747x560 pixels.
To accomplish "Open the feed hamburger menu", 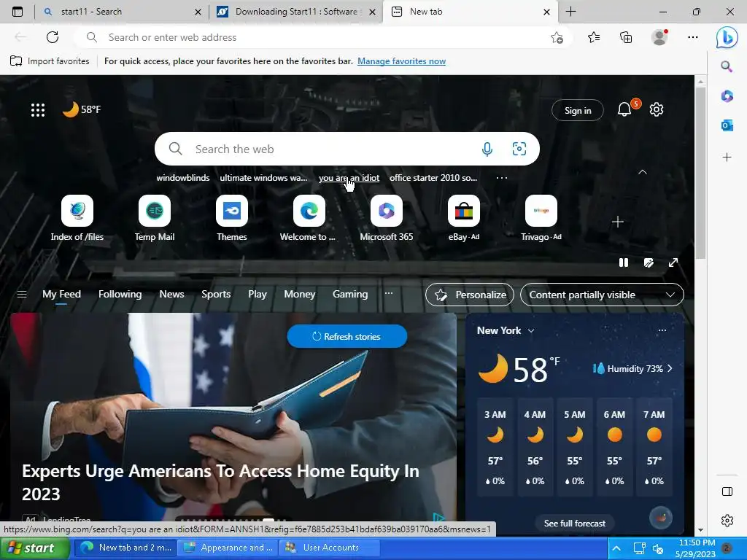I will point(22,295).
